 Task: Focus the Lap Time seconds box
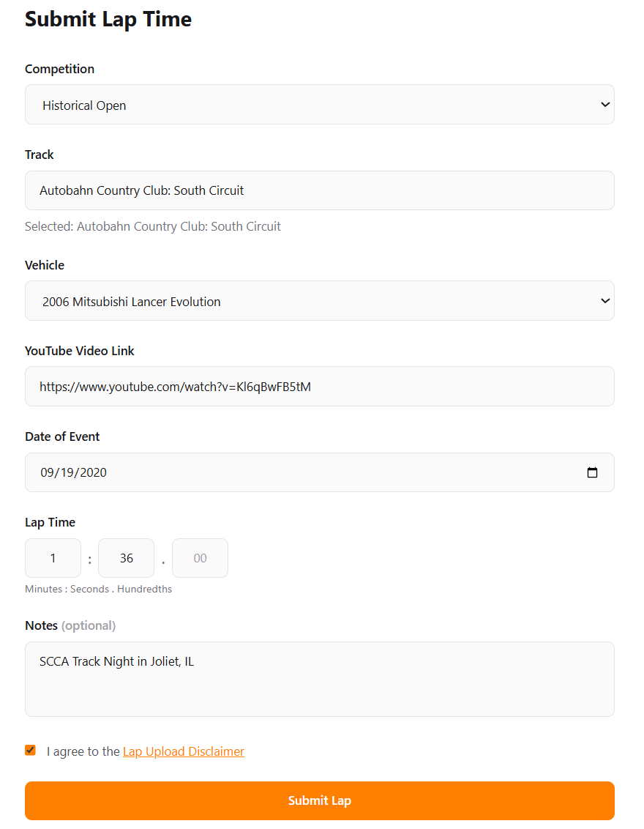click(x=126, y=558)
